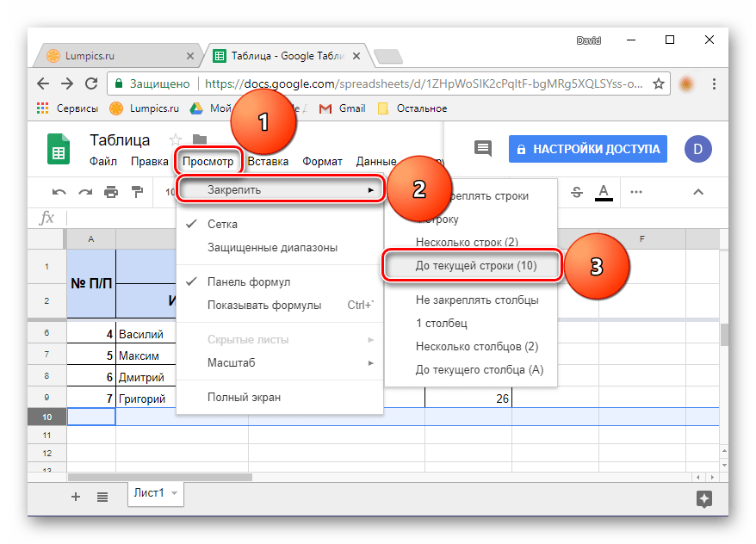756x544 pixels.
Task: Click the Explore icon at bottom right
Action: tap(703, 498)
